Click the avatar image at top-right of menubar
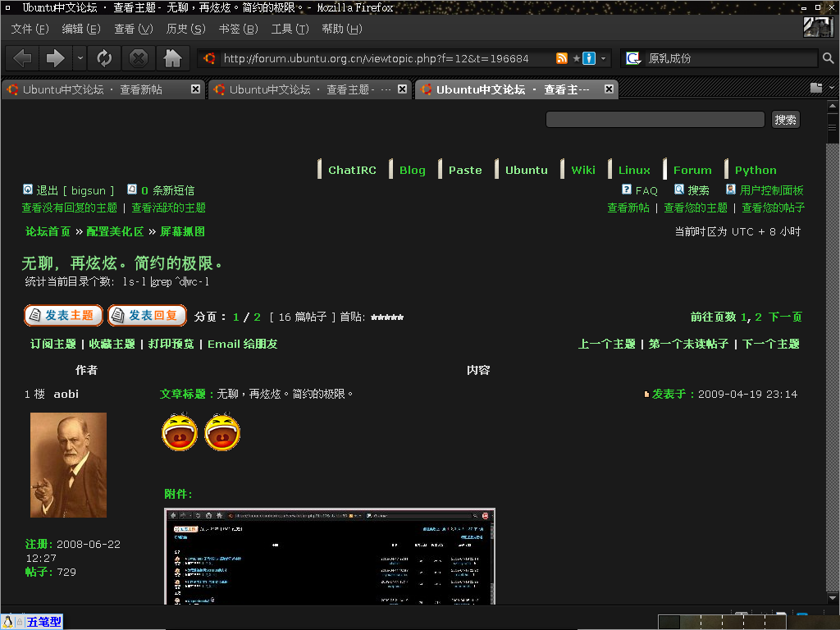Screen dimensions: 840x630 819,27
